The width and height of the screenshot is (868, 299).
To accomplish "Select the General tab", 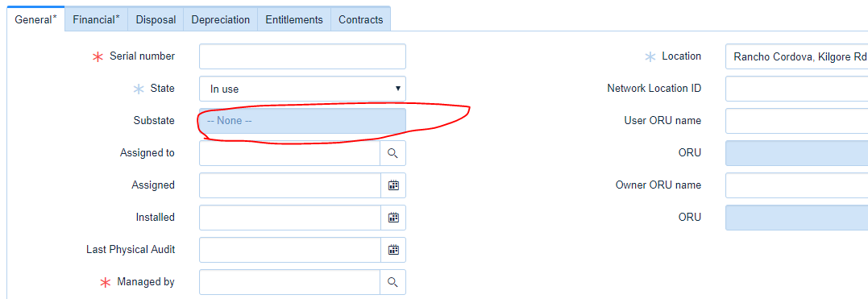I will coord(36,19).
